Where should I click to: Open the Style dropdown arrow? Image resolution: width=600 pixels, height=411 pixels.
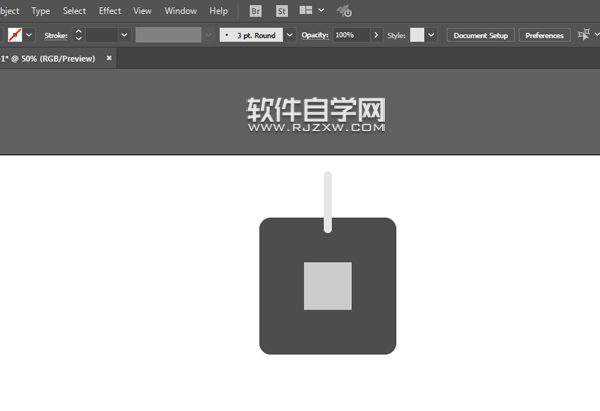431,35
